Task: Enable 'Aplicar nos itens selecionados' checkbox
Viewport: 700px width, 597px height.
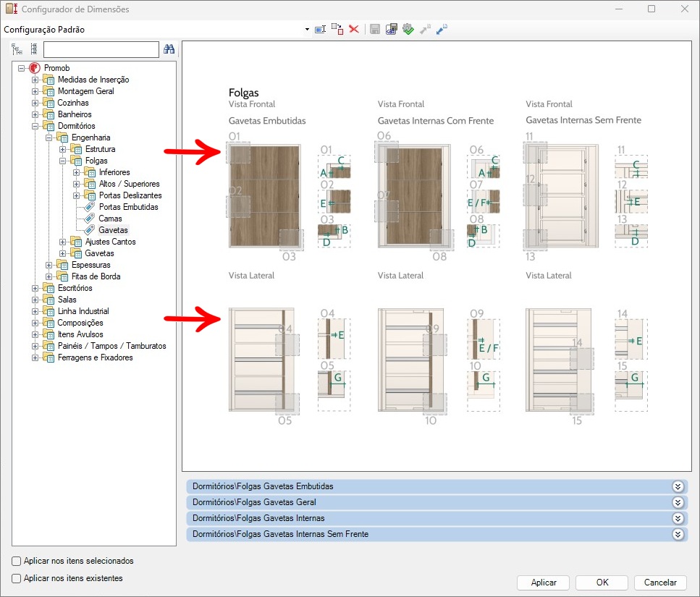Action: point(17,561)
